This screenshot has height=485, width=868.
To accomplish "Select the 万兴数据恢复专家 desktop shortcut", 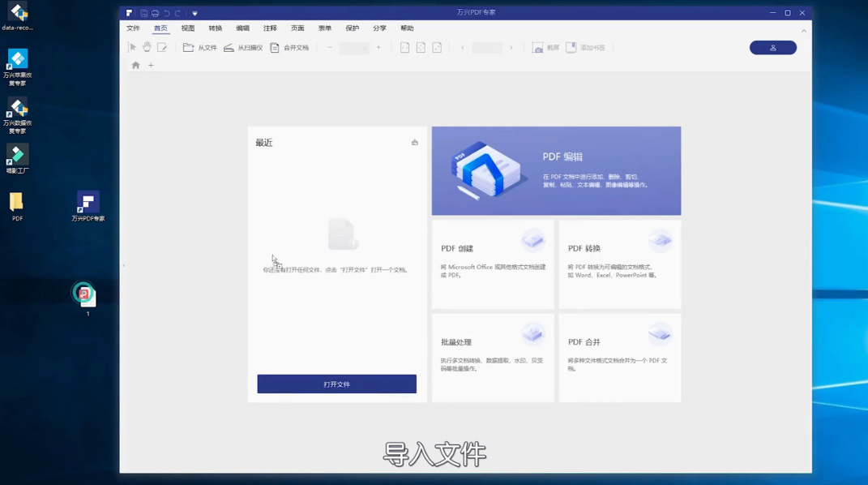I will [x=18, y=116].
